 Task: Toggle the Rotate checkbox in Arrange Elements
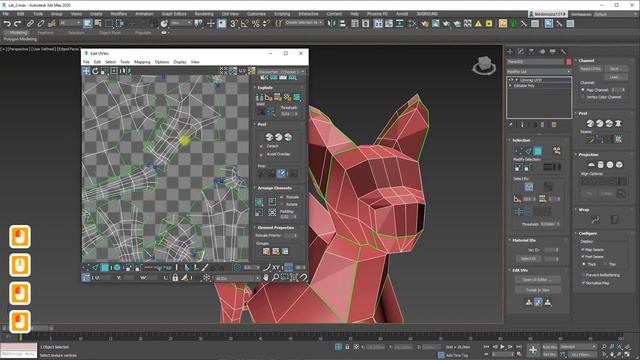tap(282, 204)
